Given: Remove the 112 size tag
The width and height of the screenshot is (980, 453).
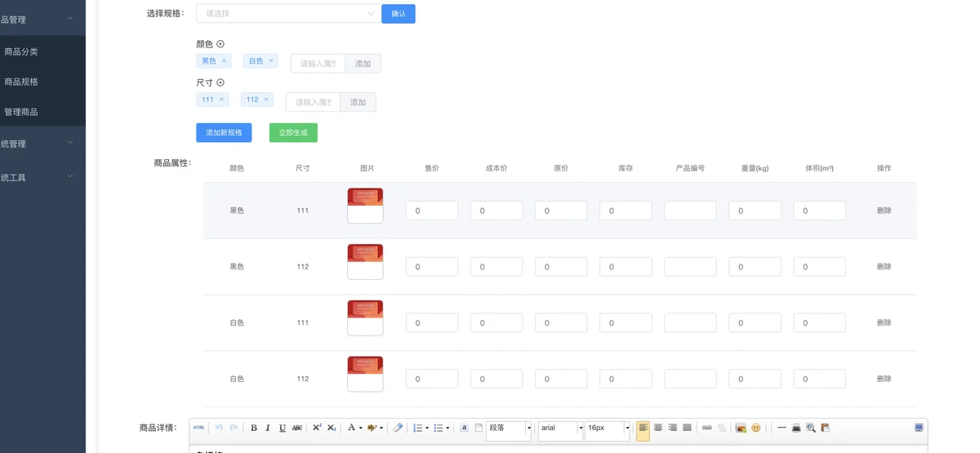Looking at the screenshot, I should [x=266, y=100].
